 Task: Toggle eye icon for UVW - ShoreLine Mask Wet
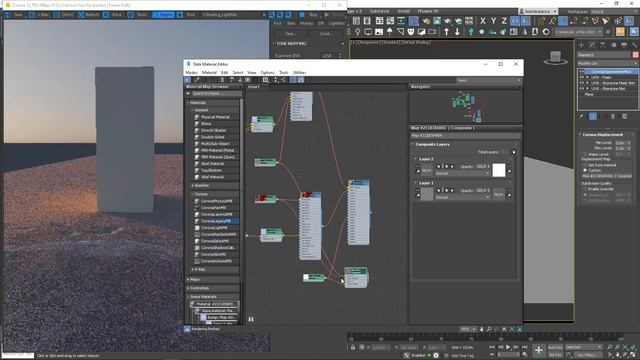(x=582, y=83)
